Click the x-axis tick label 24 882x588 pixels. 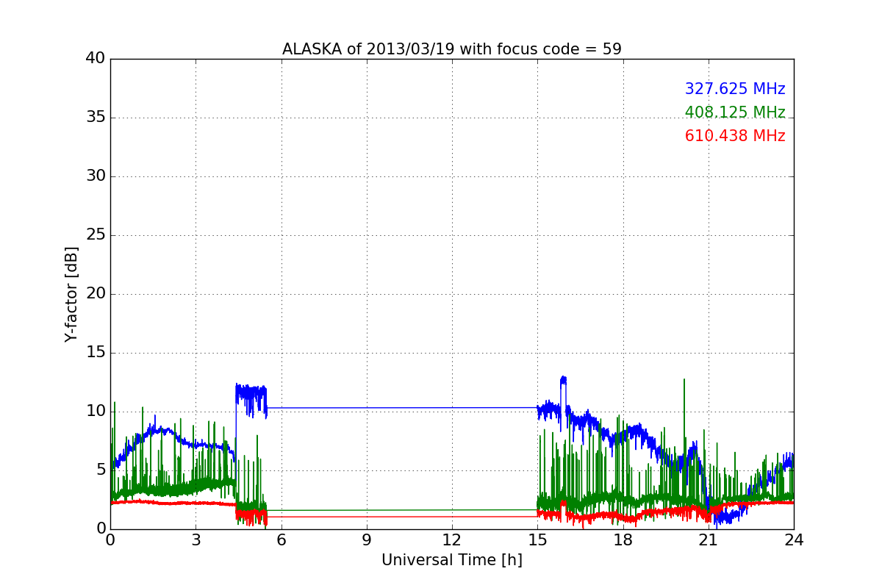[x=794, y=540]
